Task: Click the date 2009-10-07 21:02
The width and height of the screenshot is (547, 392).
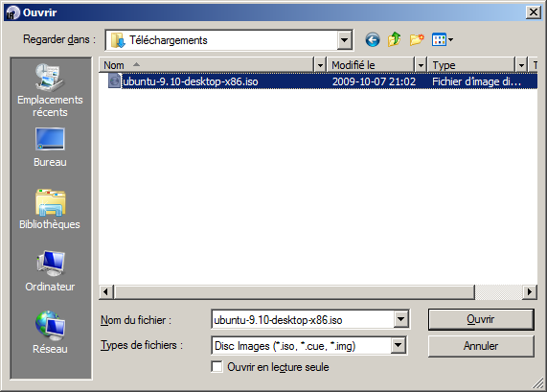Action: click(374, 81)
